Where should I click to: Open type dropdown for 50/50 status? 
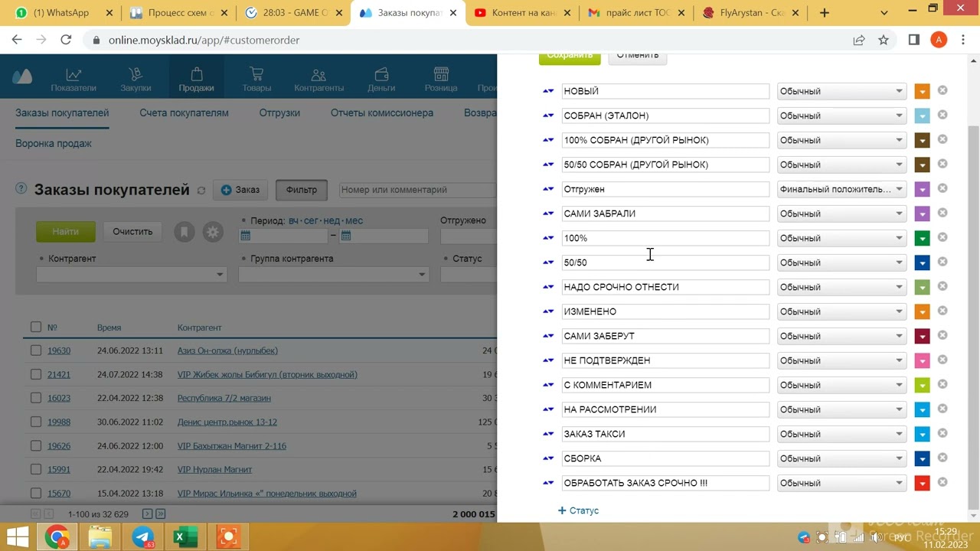(x=841, y=262)
